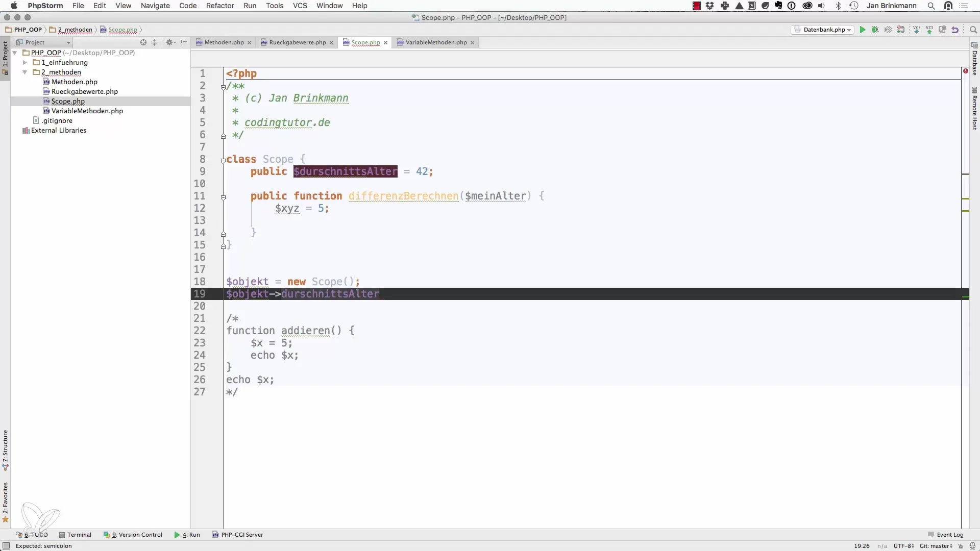
Task: Toggle listening for PHP debug connections
Action: point(901,30)
